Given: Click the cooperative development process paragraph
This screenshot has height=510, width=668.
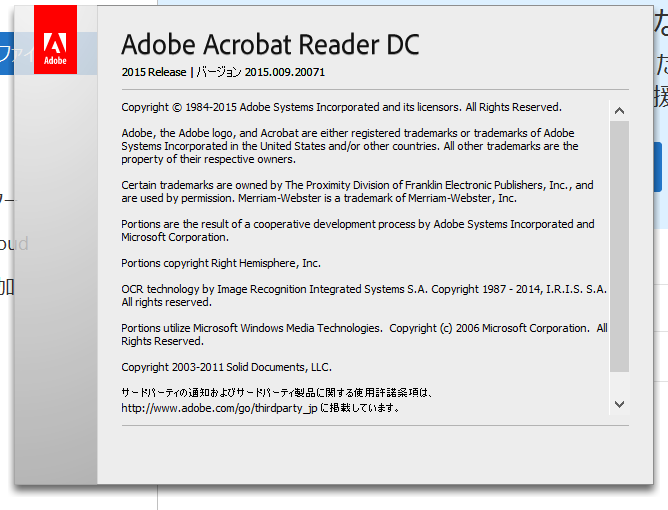Looking at the screenshot, I should (x=357, y=231).
